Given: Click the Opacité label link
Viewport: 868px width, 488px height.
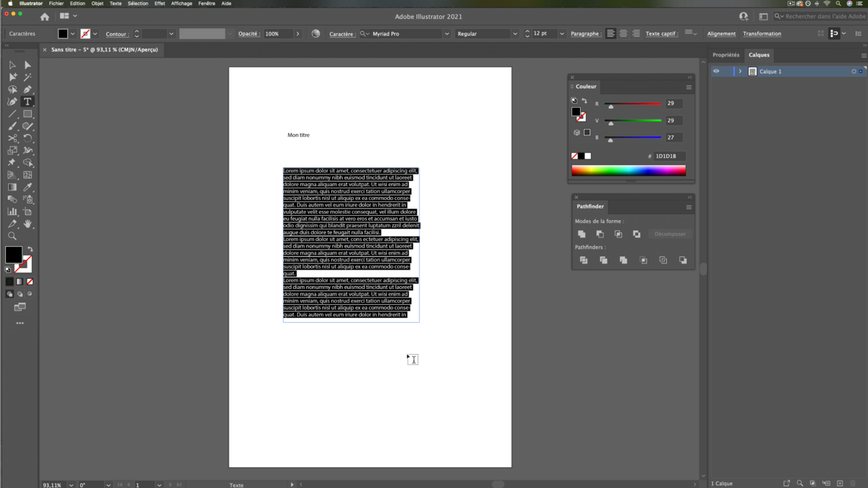Looking at the screenshot, I should pos(248,34).
